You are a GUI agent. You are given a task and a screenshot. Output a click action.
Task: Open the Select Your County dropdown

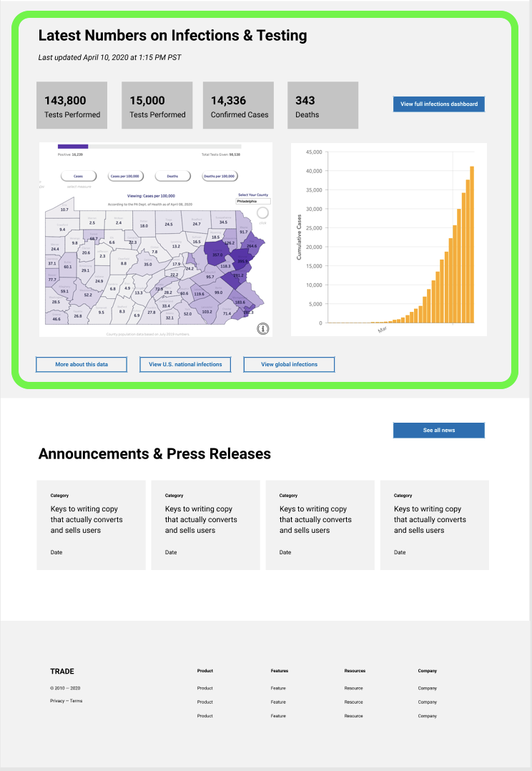click(254, 201)
